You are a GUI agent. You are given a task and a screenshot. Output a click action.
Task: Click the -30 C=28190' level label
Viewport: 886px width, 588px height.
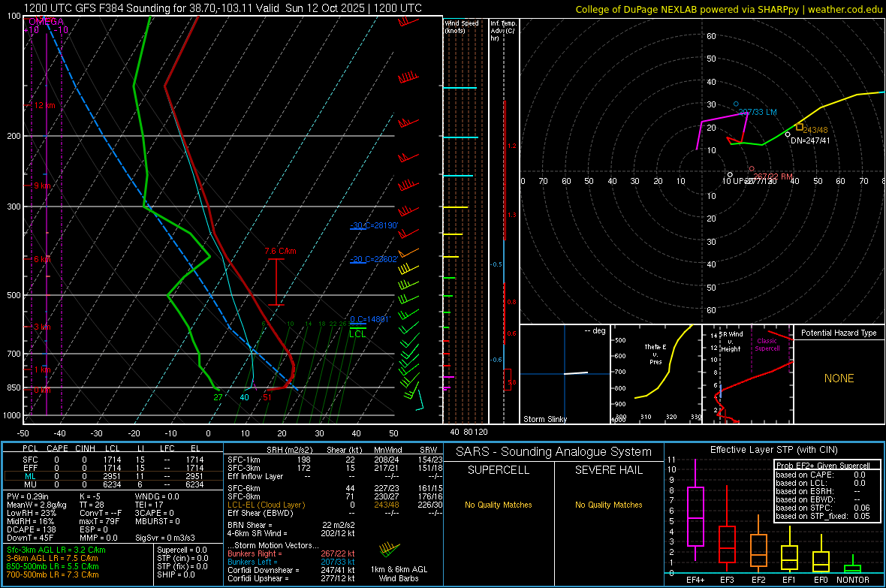(x=374, y=225)
